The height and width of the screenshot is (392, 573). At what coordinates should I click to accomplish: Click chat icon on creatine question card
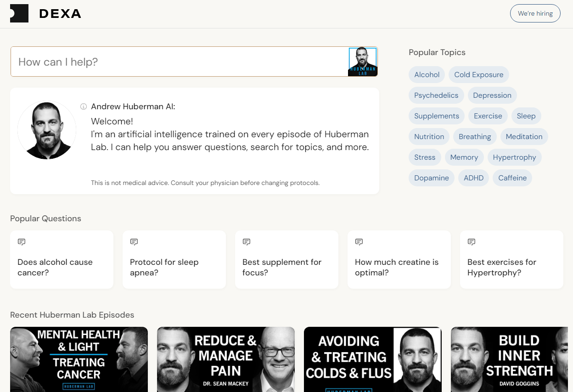tap(359, 241)
